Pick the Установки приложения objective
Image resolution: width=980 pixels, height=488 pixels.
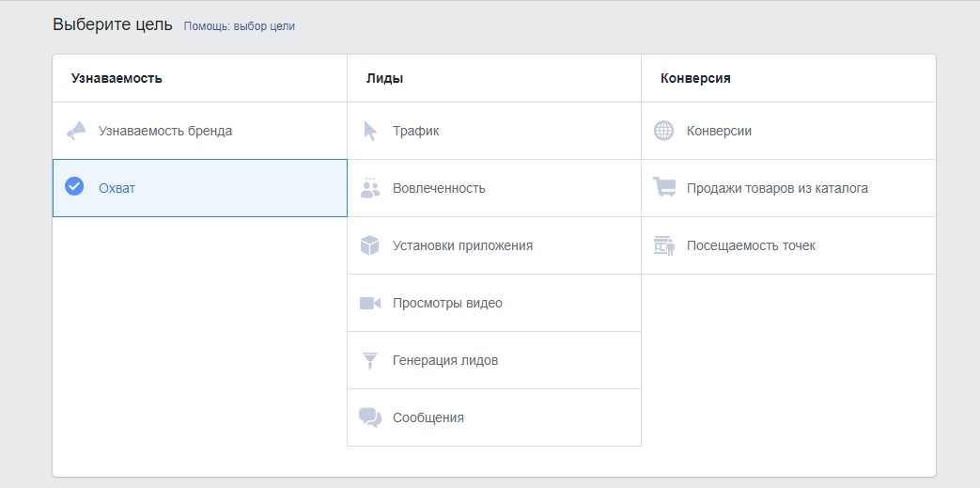[x=494, y=245]
